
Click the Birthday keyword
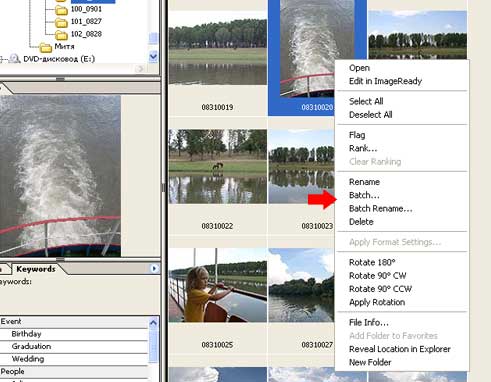(x=26, y=334)
